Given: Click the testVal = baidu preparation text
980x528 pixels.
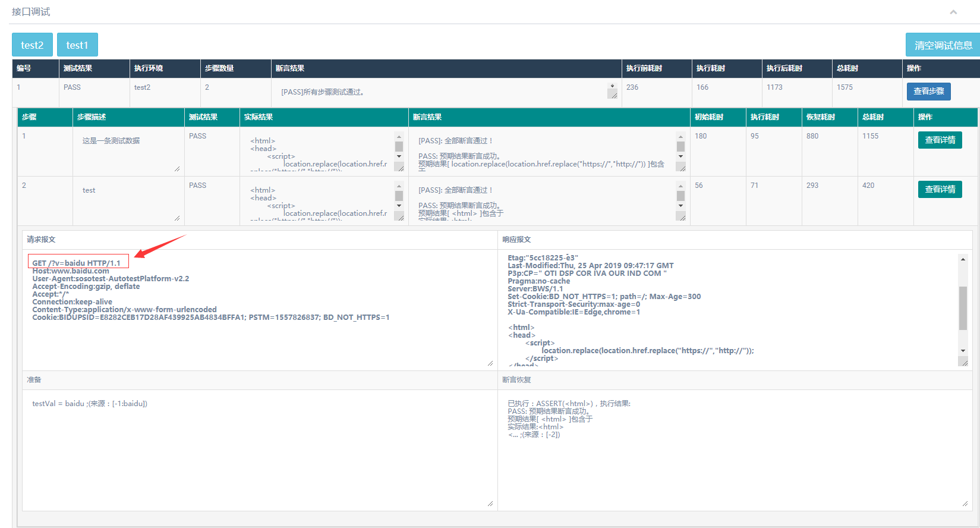Looking at the screenshot, I should pos(90,404).
